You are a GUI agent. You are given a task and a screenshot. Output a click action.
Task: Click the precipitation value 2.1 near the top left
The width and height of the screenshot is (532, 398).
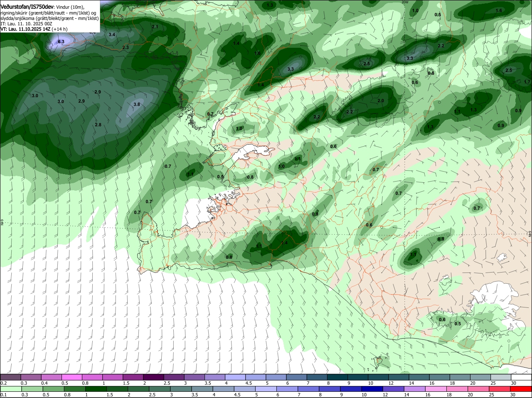(155, 27)
